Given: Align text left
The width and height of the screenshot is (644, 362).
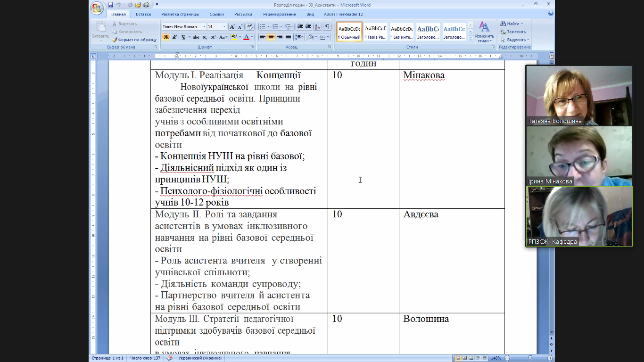Looking at the screenshot, I should 263,37.
